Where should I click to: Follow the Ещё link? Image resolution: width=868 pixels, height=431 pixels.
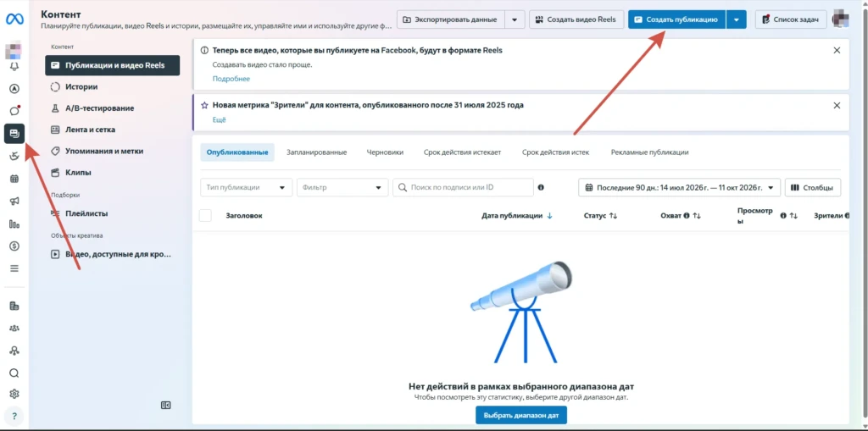click(x=220, y=120)
